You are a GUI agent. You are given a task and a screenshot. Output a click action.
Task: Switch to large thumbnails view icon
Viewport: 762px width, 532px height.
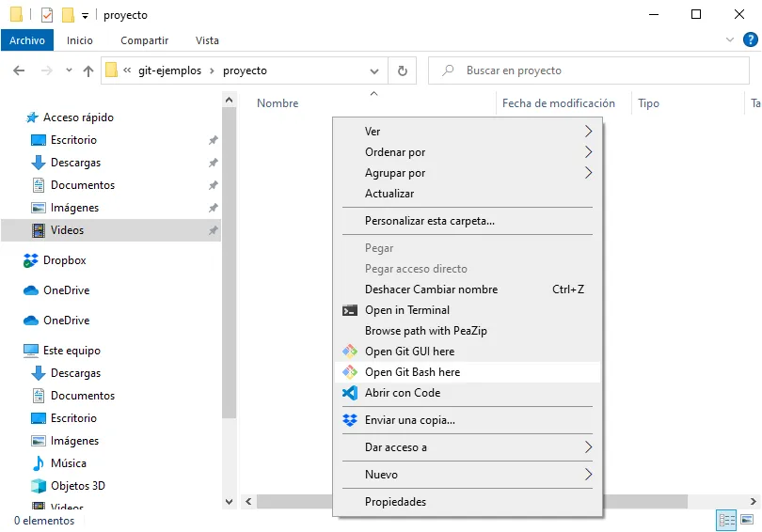pyautogui.click(x=747, y=520)
